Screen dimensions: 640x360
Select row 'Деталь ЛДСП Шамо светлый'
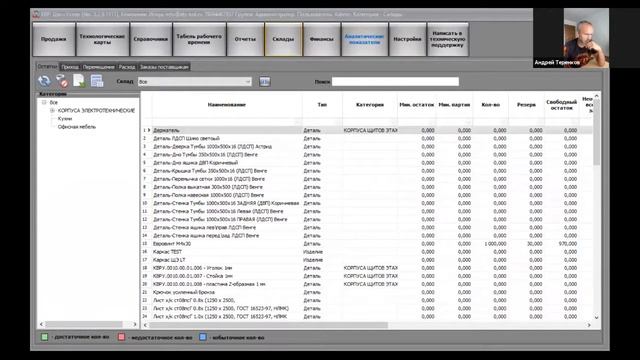[367, 138]
